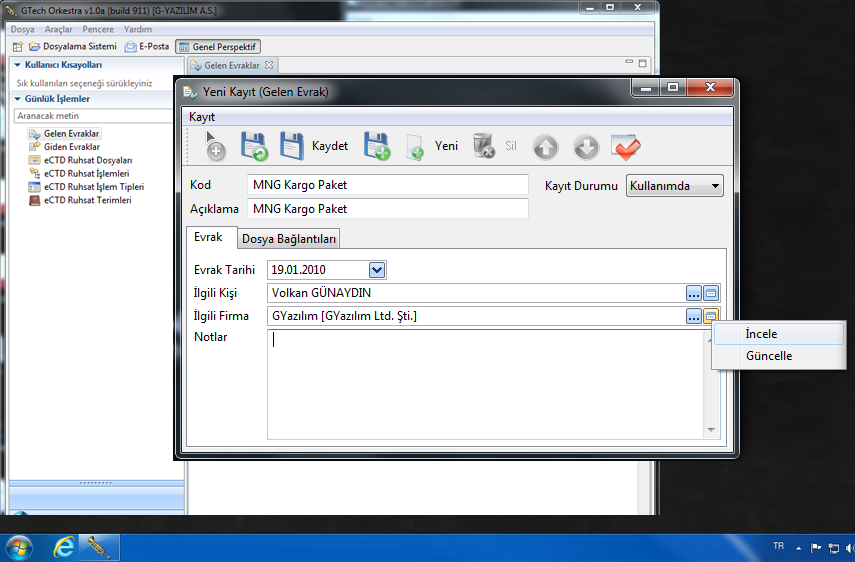This screenshot has width=855, height=562.
Task: Launch Internet Explorer from the taskbar
Action: 65,547
